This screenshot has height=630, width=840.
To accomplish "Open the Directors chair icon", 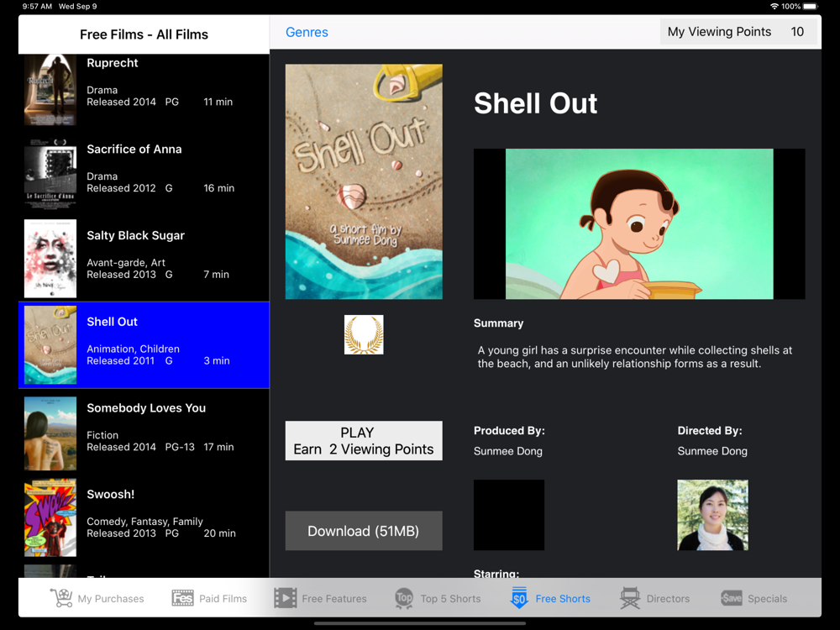I will pyautogui.click(x=630, y=598).
